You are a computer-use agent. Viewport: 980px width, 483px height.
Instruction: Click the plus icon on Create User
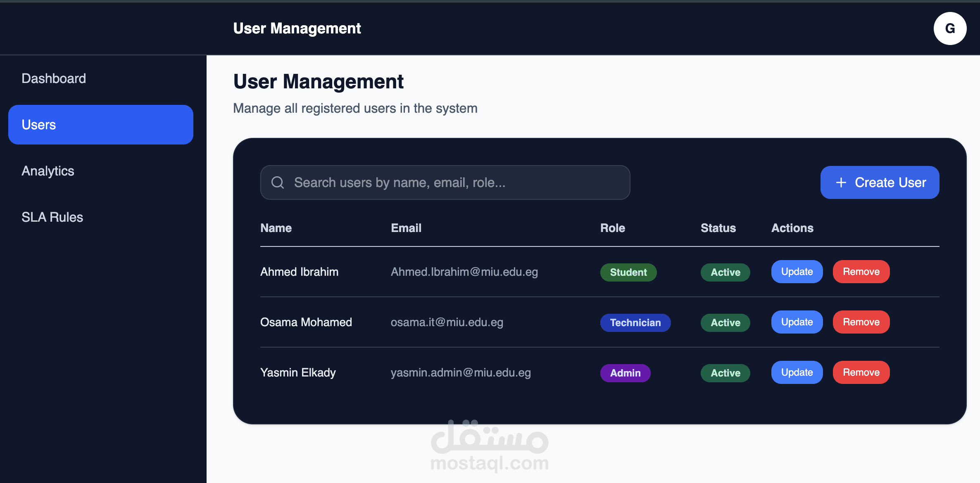coord(841,182)
